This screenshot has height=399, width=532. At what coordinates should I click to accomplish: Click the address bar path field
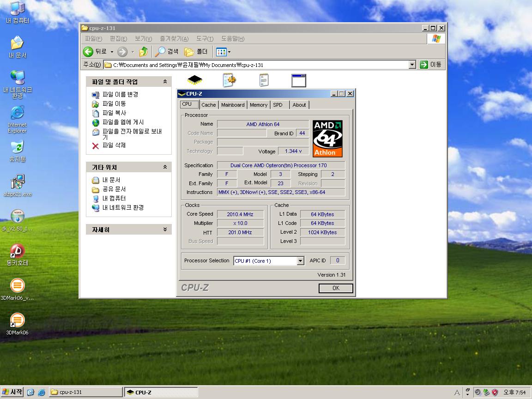[256, 65]
